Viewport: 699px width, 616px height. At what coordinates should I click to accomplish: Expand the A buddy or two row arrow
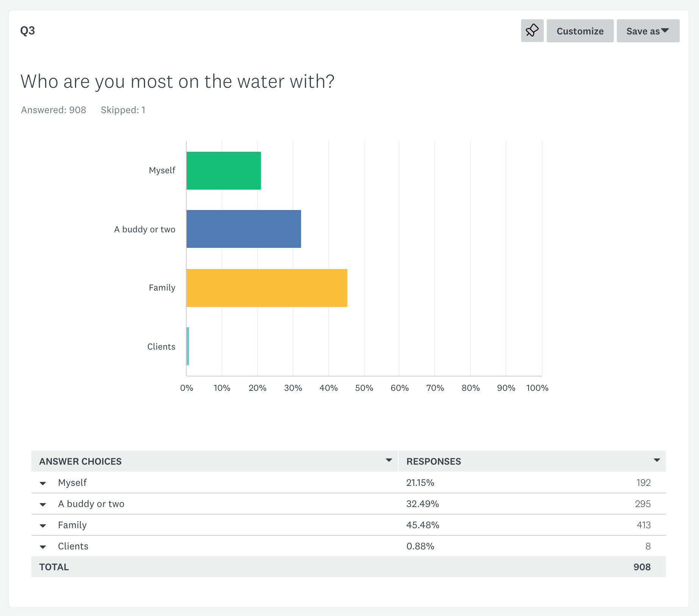pyautogui.click(x=43, y=504)
